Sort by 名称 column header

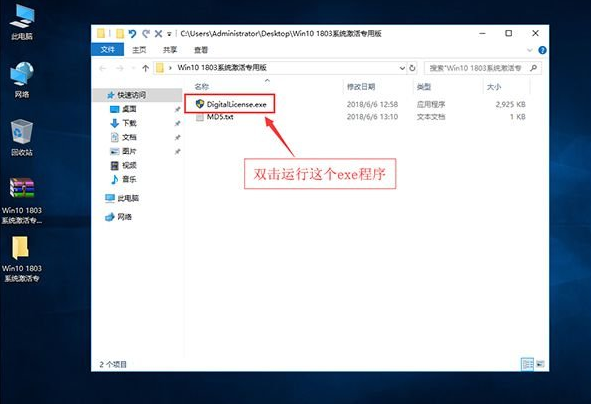coord(202,87)
